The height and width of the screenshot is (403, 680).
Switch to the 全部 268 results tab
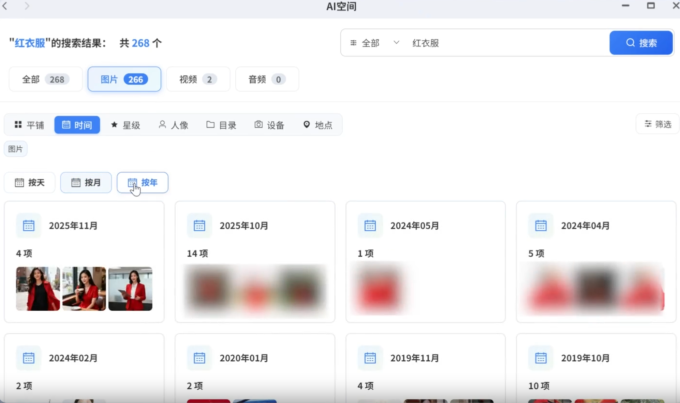click(x=46, y=79)
